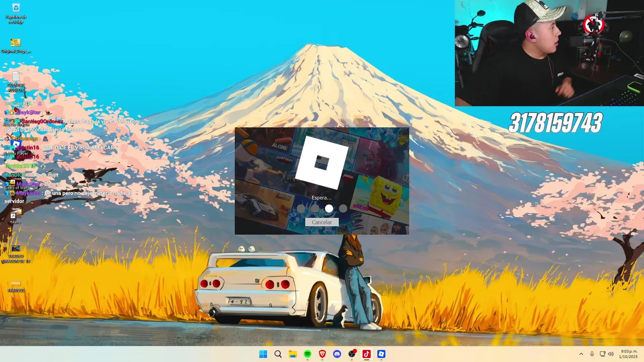Click the highlighted white loading dot
This screenshot has height=362, width=644.
point(329,208)
